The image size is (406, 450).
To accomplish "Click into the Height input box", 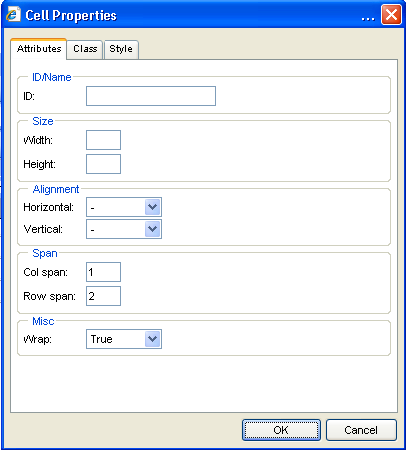I will (x=103, y=164).
